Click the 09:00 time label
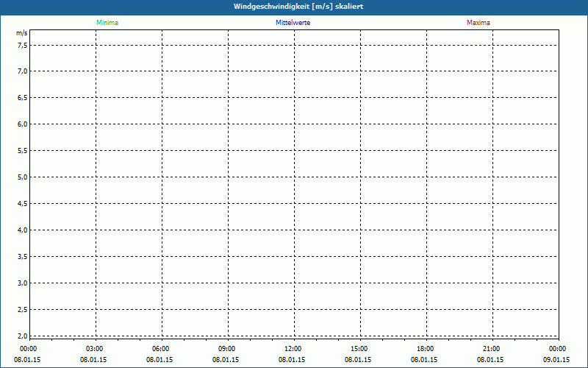Image resolution: width=588 pixels, height=368 pixels. [227, 349]
